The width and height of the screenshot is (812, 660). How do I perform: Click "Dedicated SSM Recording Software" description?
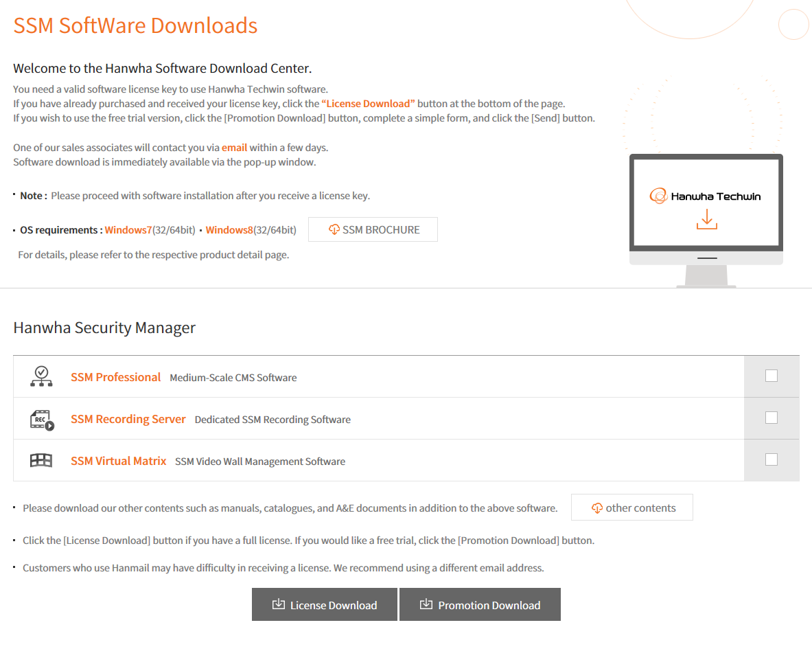(x=272, y=420)
